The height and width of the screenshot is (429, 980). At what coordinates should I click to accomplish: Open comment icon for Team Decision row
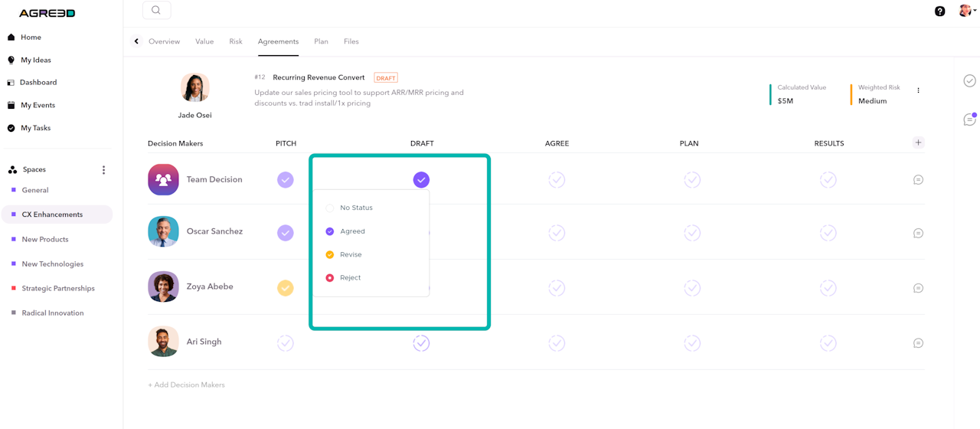click(x=918, y=180)
